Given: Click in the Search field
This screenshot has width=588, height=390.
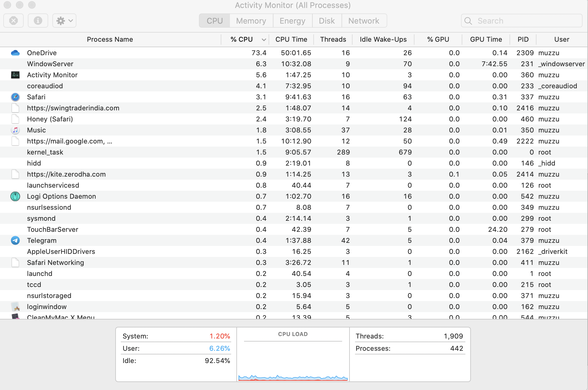Looking at the screenshot, I should point(521,21).
